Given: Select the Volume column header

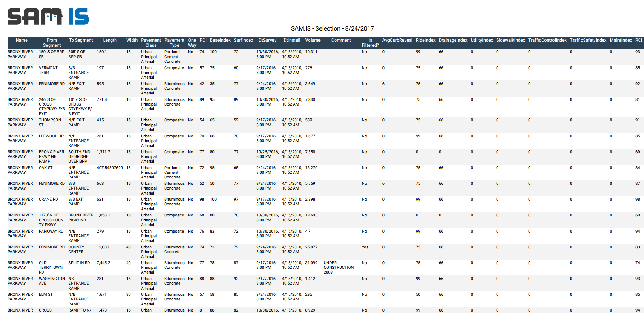Looking at the screenshot, I should (313, 40).
